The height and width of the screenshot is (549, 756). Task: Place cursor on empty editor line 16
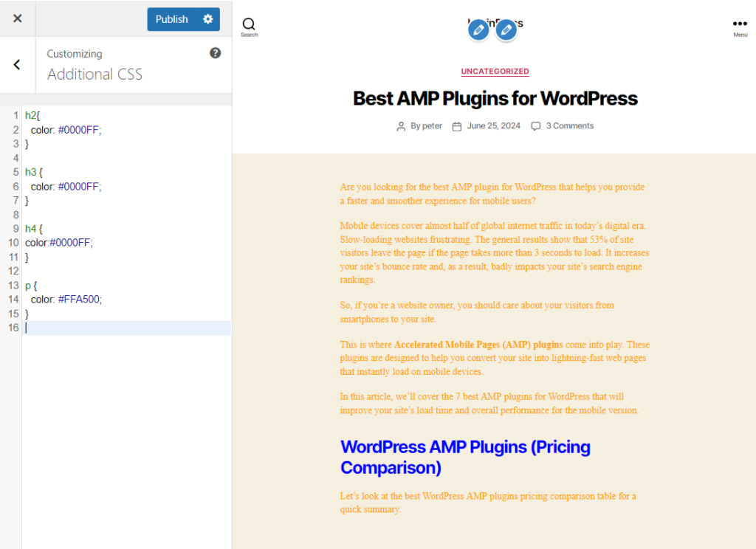128,328
